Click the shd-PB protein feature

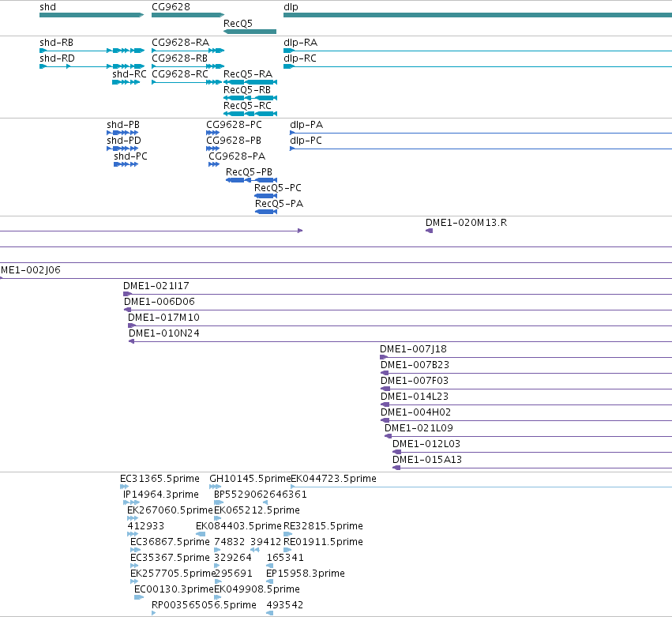pos(122,133)
